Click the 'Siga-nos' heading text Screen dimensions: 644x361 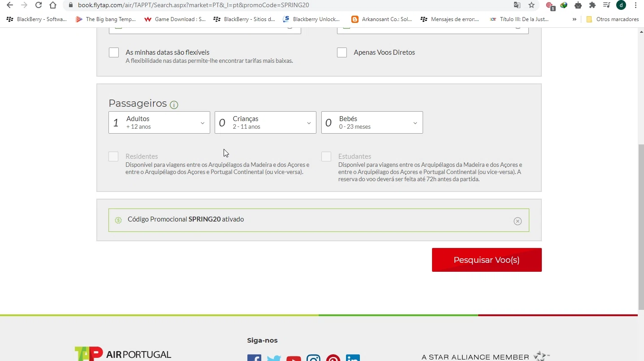[x=263, y=340]
